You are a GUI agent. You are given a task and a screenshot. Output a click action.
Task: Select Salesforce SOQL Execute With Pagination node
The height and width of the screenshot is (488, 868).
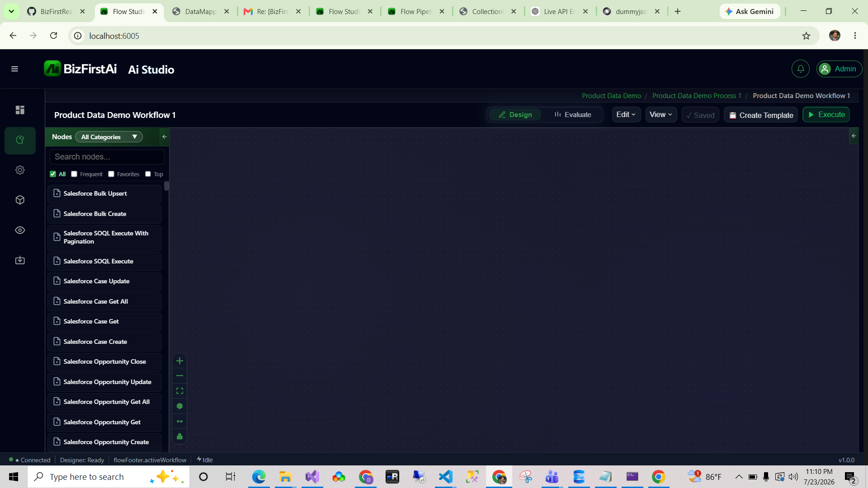[x=104, y=238]
